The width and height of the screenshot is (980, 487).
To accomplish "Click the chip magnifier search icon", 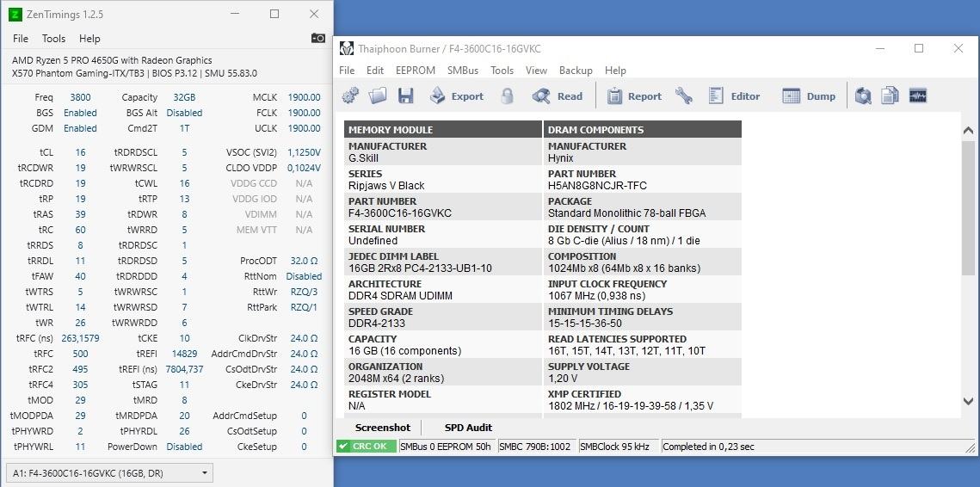I will pos(863,96).
